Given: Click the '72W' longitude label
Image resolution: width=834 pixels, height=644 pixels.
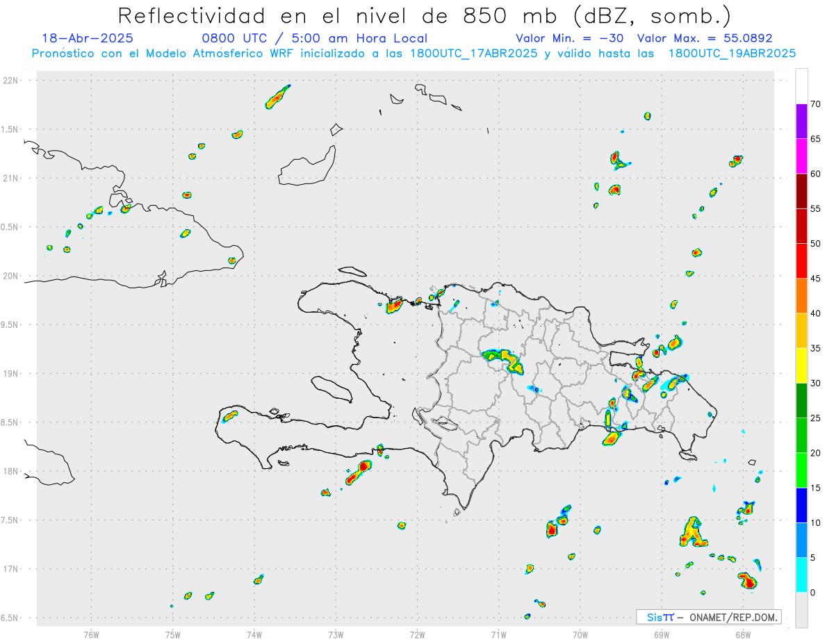Looking at the screenshot, I should 417,634.
